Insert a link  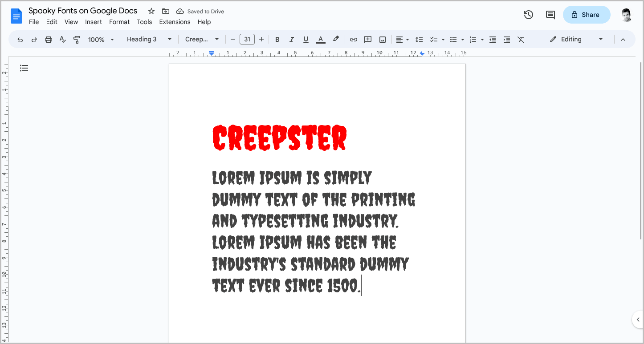(353, 39)
